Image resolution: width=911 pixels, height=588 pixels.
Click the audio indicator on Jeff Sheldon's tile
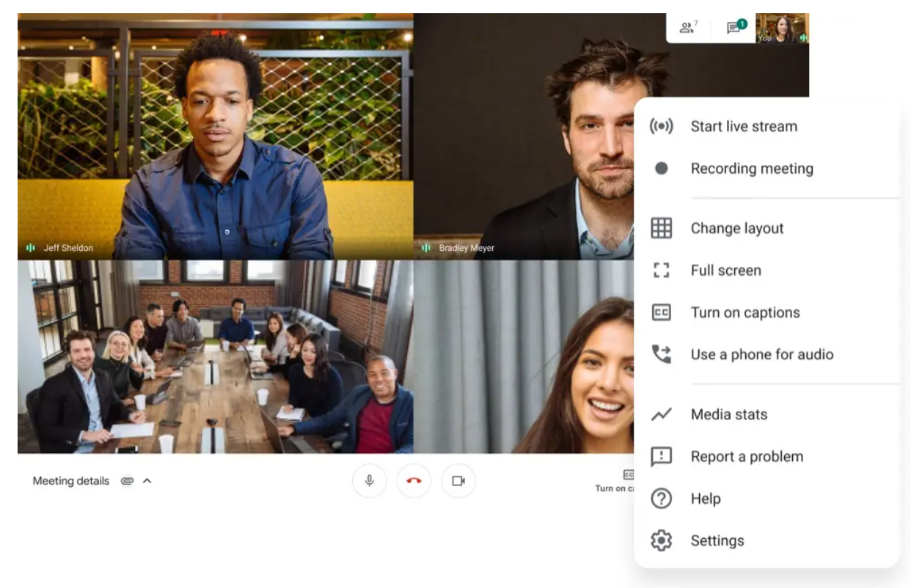click(x=30, y=248)
